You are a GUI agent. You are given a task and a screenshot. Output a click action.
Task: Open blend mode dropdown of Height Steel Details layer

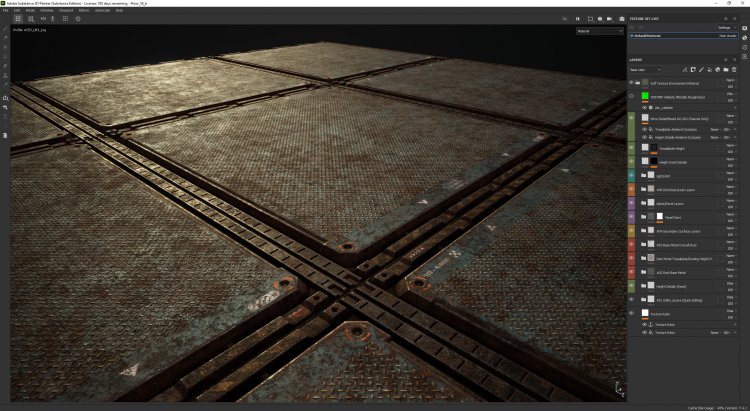(730, 159)
